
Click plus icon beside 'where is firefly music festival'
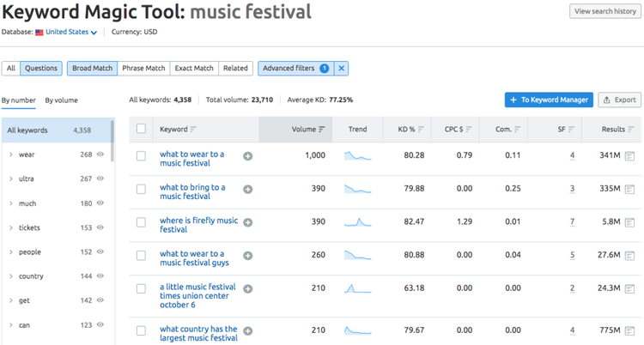click(247, 222)
